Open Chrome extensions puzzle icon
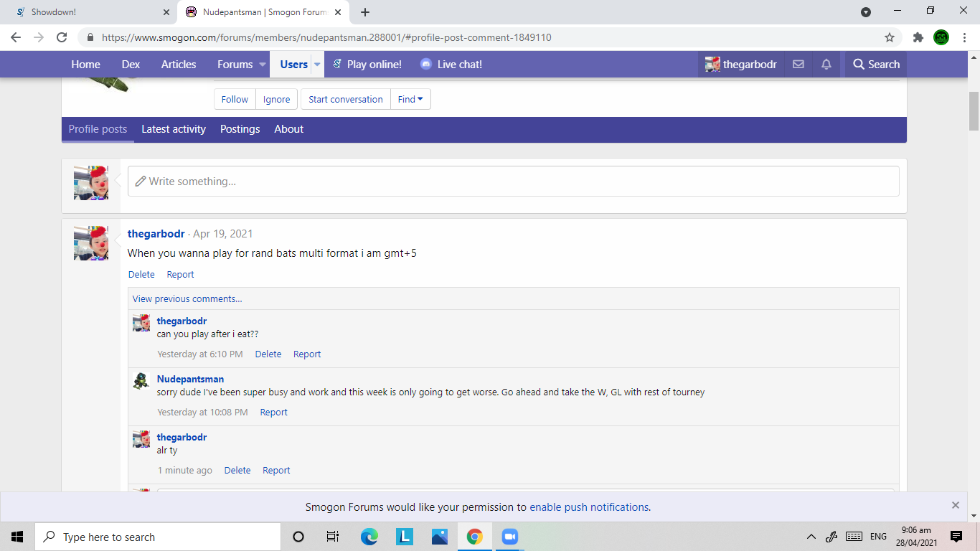 pos(918,37)
